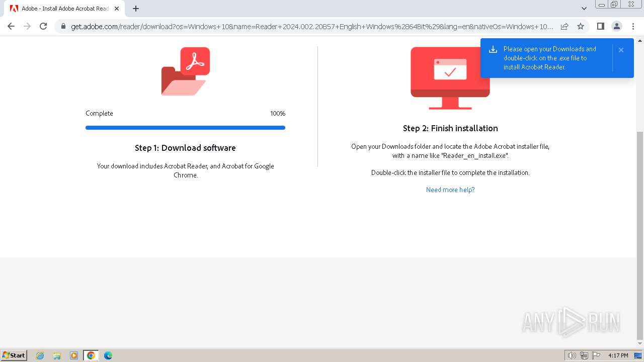Bookmark this tab with star icon
Screen dimensions: 644x362
tap(581, 26)
